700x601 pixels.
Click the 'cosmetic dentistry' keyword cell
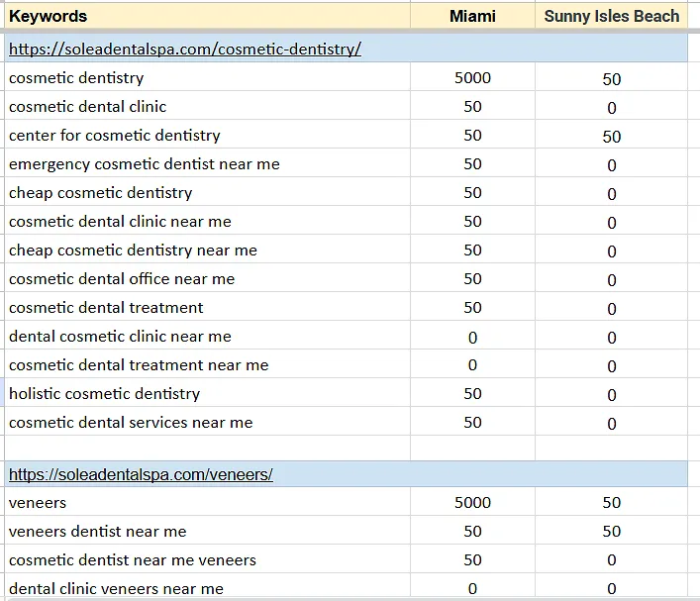click(207, 77)
